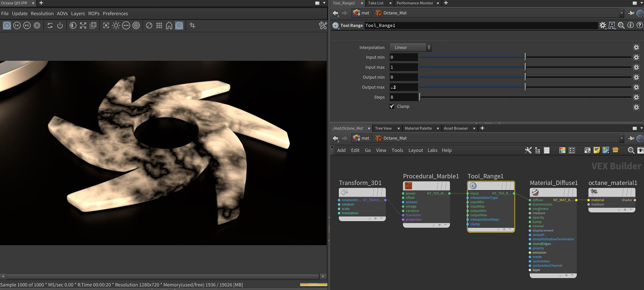This screenshot has height=290, width=644.
Task: Toggle the display options eye icon in network editor
Action: tap(640, 150)
